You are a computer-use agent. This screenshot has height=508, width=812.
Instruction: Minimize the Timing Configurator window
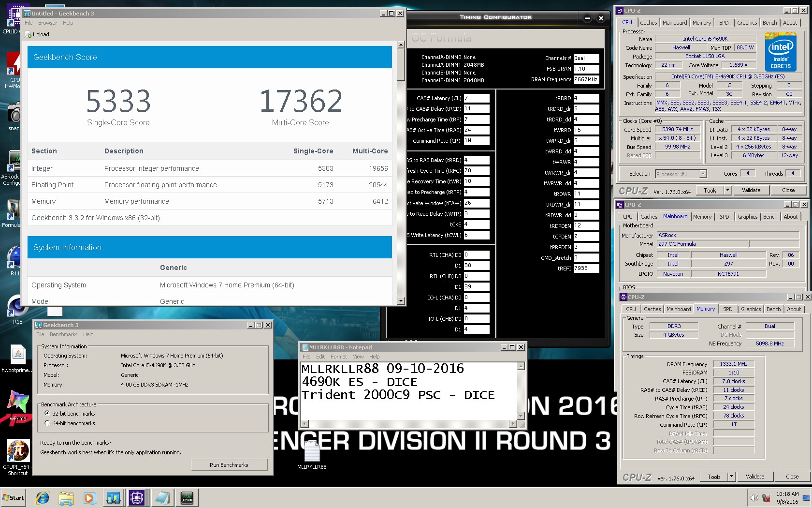[x=587, y=18]
